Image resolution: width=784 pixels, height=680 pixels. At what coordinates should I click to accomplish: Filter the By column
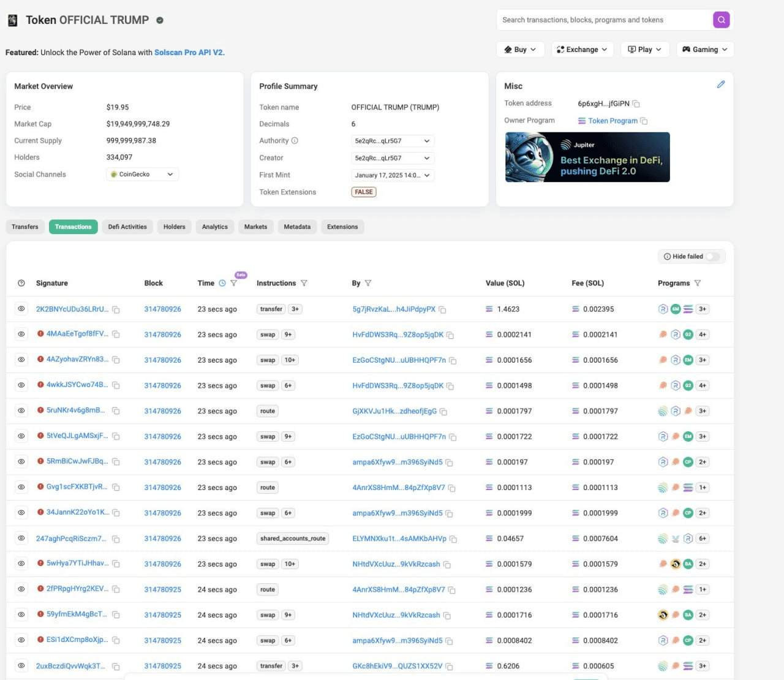368,283
